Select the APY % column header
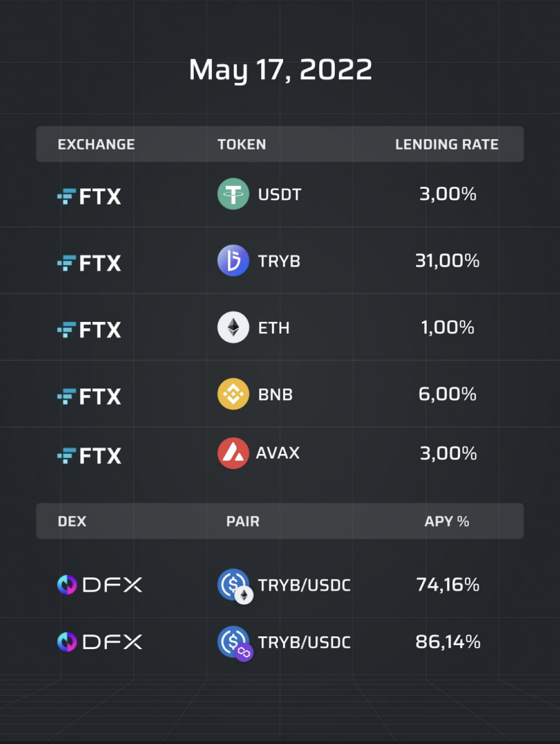This screenshot has width=560, height=744. (447, 521)
